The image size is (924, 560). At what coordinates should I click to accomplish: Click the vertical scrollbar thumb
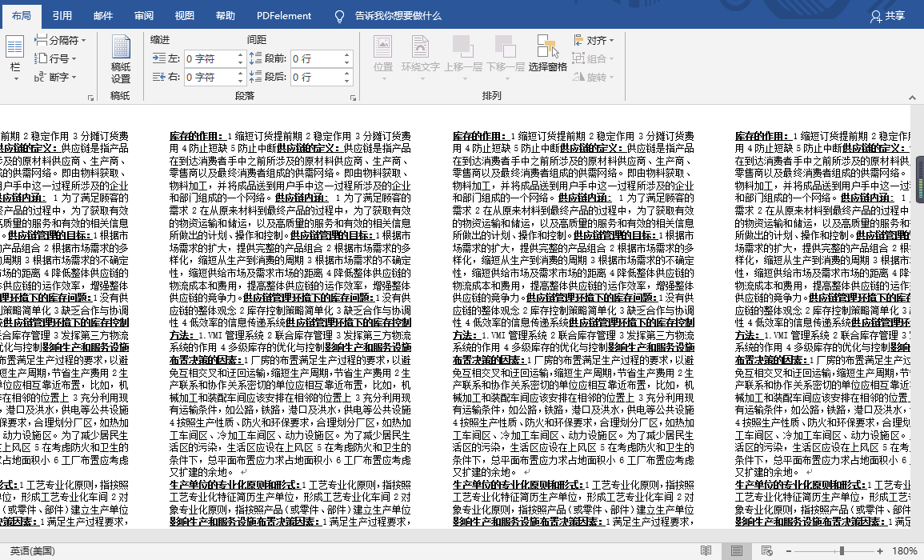click(x=920, y=180)
